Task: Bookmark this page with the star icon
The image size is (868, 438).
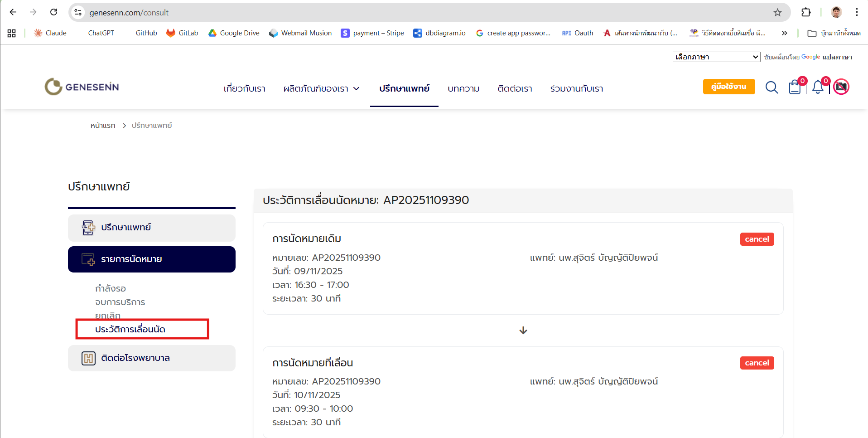Action: (x=777, y=12)
